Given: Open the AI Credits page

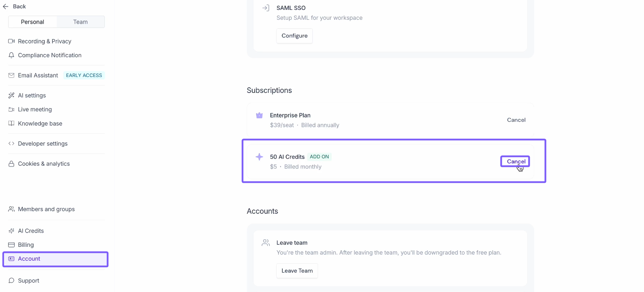Looking at the screenshot, I should click(x=31, y=231).
